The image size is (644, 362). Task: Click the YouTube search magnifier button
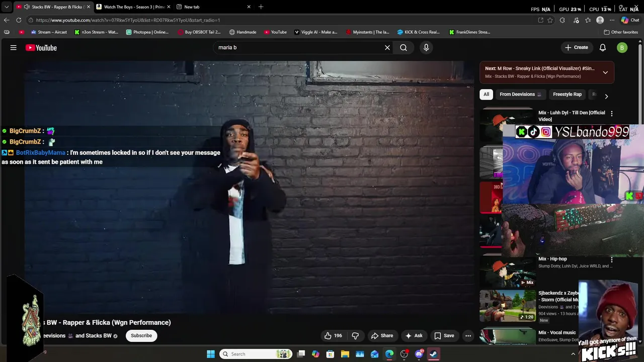[x=404, y=48]
